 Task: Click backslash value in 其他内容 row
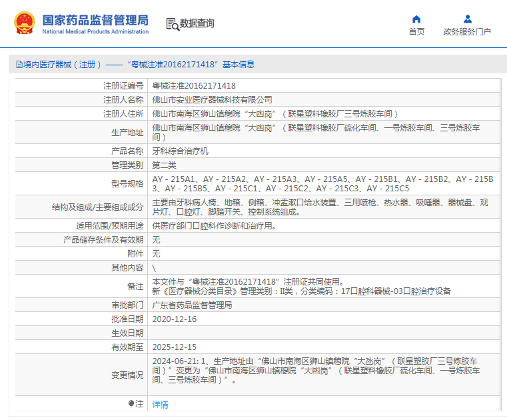(x=154, y=268)
